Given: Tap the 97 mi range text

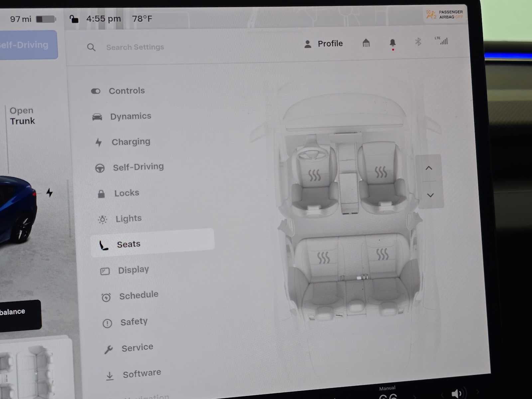Looking at the screenshot, I should click(x=21, y=19).
